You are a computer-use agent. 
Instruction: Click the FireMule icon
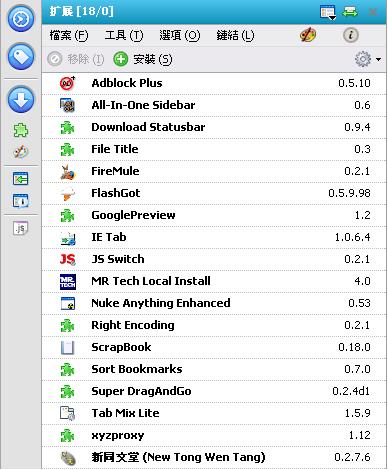[68, 171]
